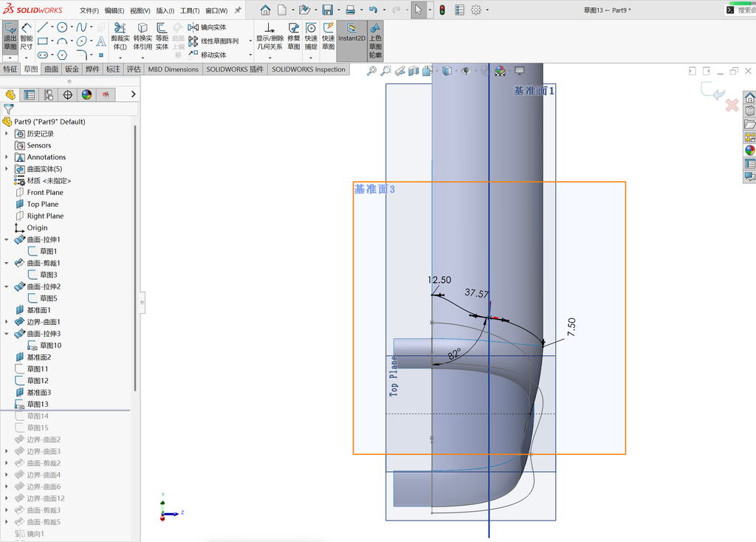Expand the 历史记录 tree node

6,134
